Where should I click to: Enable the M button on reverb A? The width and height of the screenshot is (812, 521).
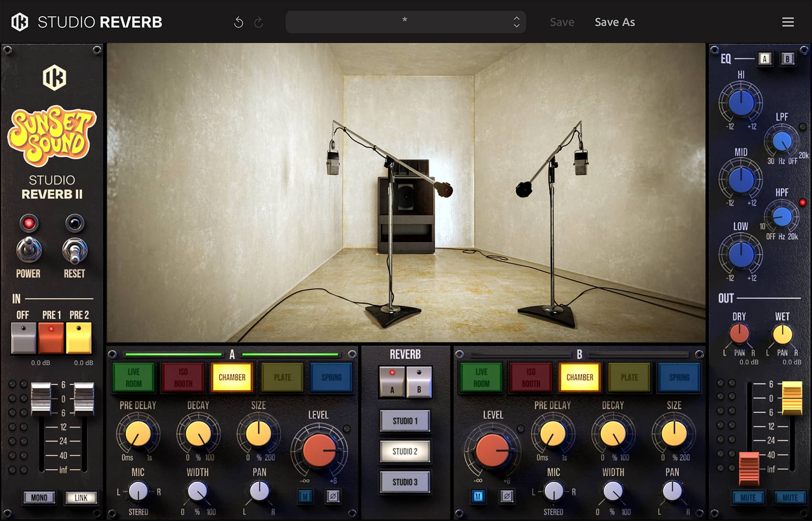tap(305, 497)
